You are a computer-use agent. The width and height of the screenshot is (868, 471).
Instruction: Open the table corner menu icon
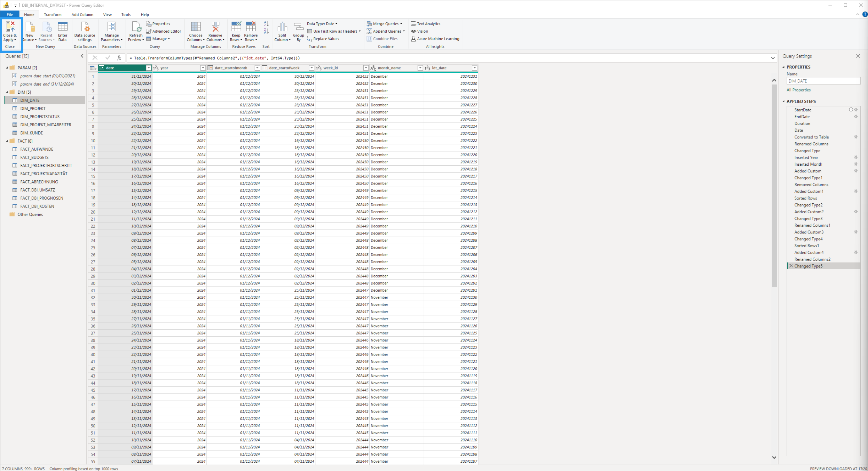(93, 68)
